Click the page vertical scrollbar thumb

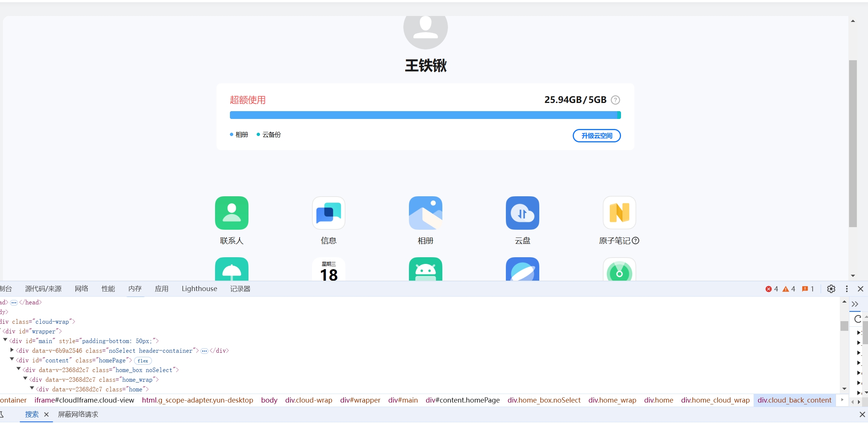coord(853,143)
